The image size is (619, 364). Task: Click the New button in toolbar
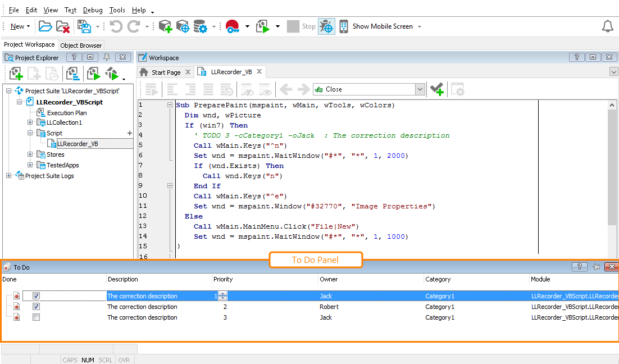pyautogui.click(x=17, y=26)
